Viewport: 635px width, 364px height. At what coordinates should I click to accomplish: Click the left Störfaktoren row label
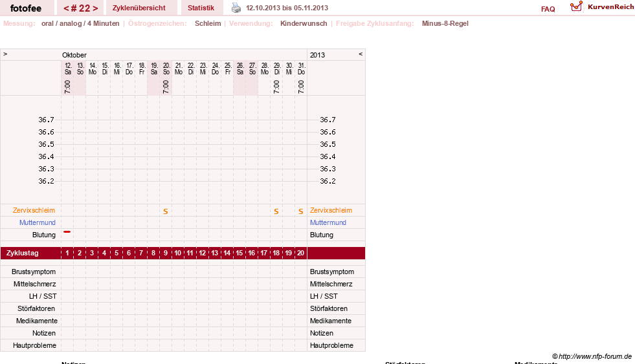[x=36, y=308]
